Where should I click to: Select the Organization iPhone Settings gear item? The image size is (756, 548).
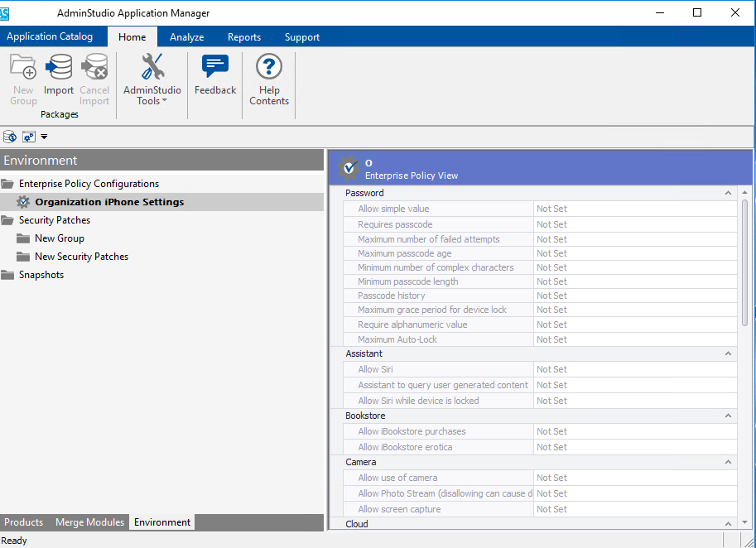pyautogui.click(x=108, y=202)
